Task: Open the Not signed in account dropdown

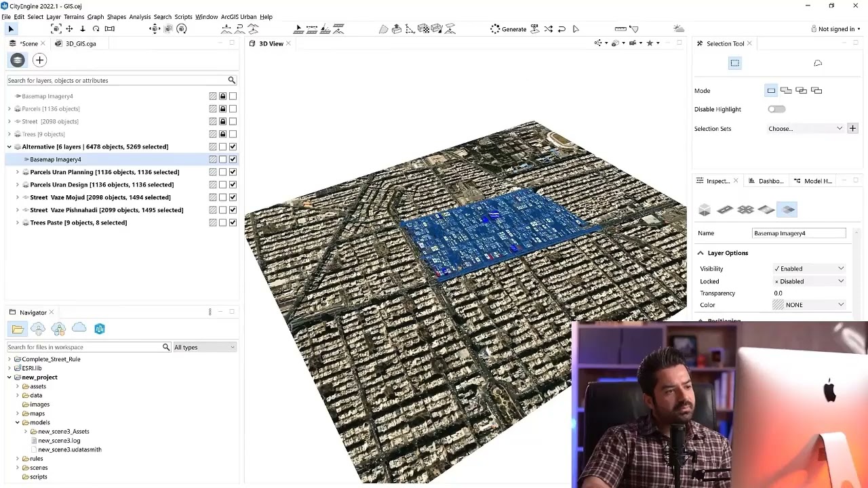Action: coord(835,29)
